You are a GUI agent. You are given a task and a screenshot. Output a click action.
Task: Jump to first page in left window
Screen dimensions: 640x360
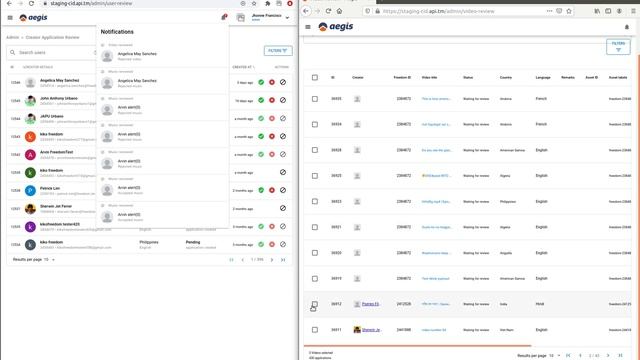[231, 260]
